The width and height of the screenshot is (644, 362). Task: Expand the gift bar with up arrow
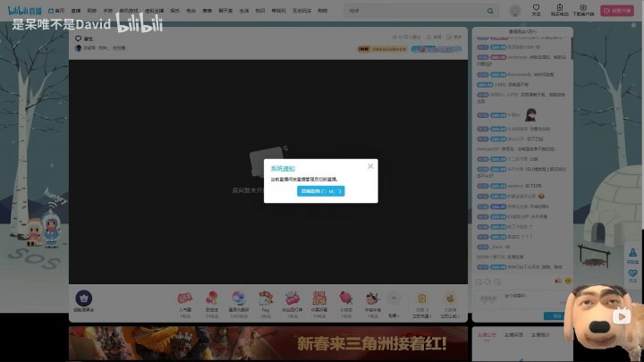pos(394,299)
